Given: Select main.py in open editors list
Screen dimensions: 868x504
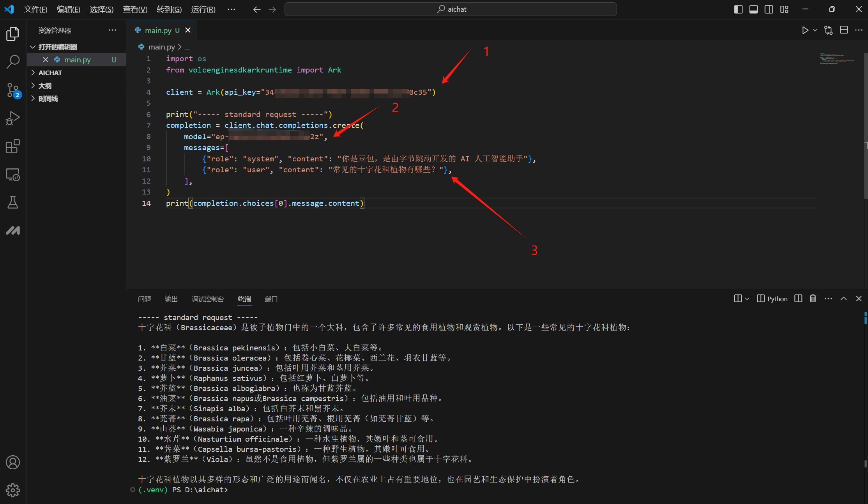Looking at the screenshot, I should click(x=77, y=60).
